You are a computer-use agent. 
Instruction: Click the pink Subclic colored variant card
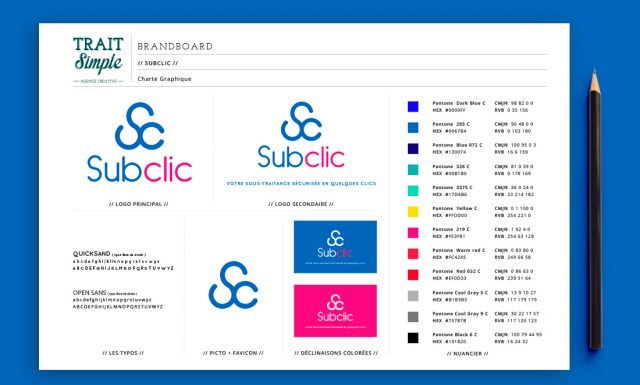(335, 311)
